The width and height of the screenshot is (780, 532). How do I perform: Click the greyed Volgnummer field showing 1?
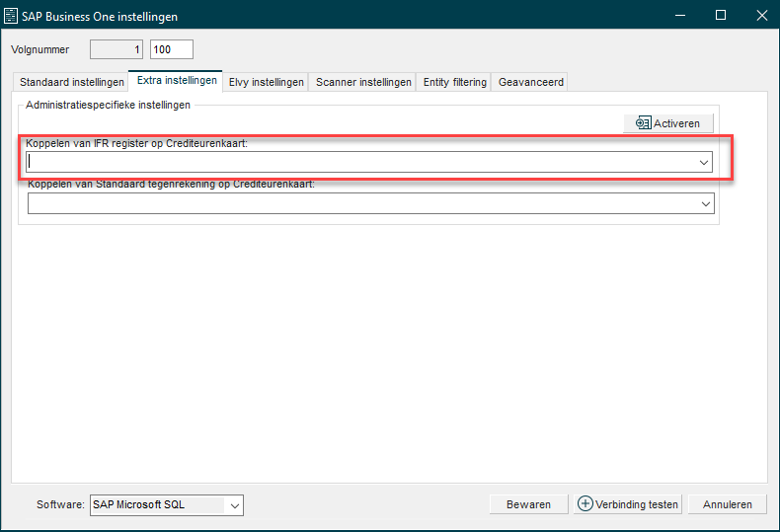click(117, 49)
